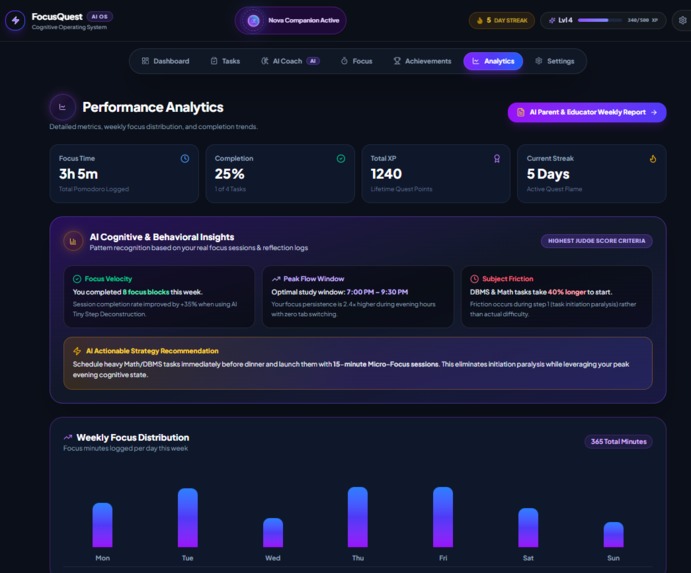Screen dimensions: 691x573
Task: Click the Wednesday focus bar
Action: click(x=273, y=532)
